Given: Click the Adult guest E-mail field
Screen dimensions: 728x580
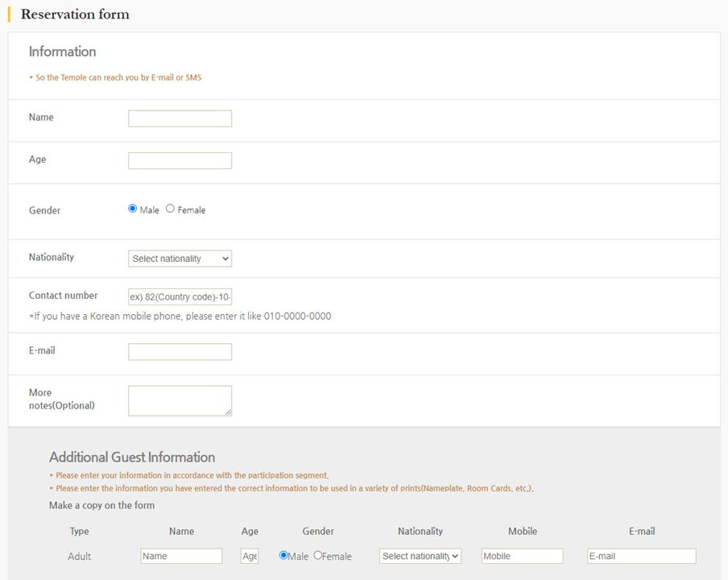Looking at the screenshot, I should click(641, 556).
